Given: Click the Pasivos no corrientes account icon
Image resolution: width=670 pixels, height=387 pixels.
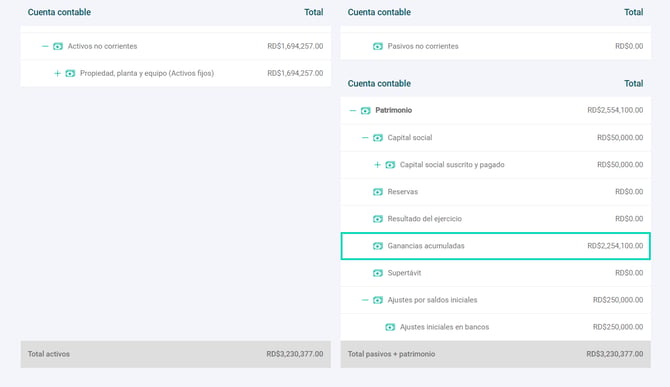Looking at the screenshot, I should [378, 46].
